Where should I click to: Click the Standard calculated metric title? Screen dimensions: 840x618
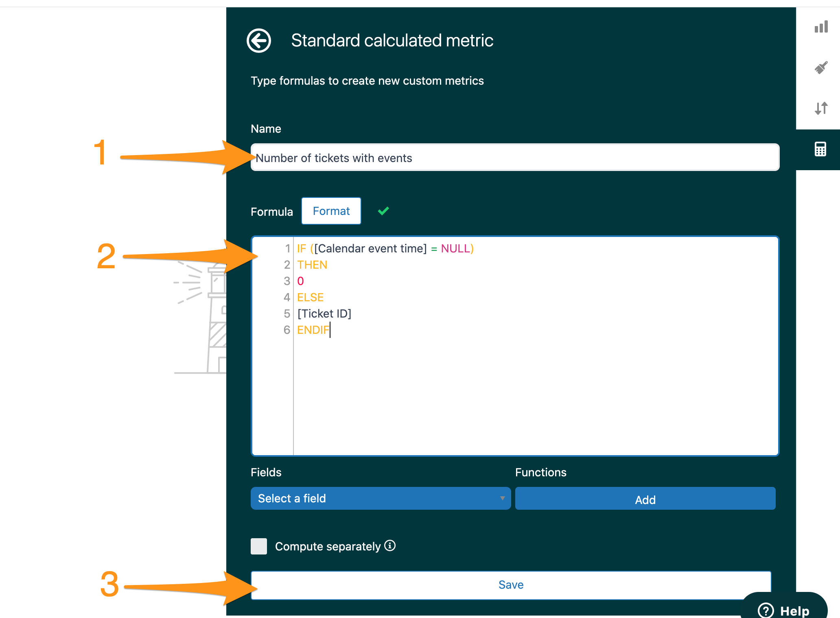point(392,41)
